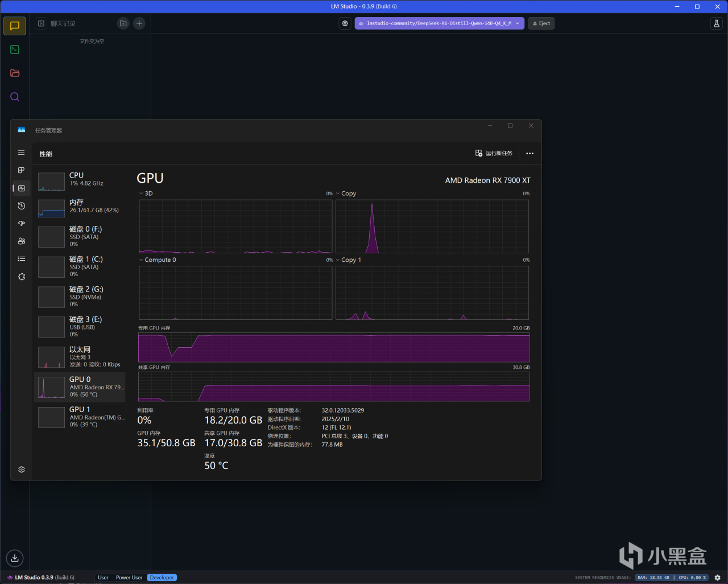The image size is (728, 584).
Task: Switch to User mode in LM Studio
Action: [103, 577]
